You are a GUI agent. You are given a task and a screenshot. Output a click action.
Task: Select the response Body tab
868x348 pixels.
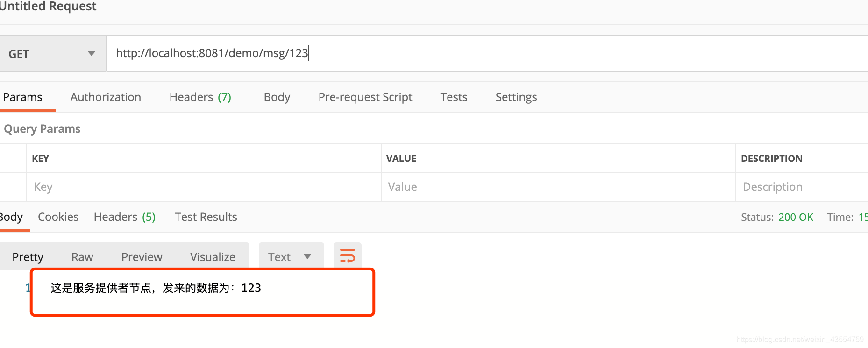[x=11, y=217]
